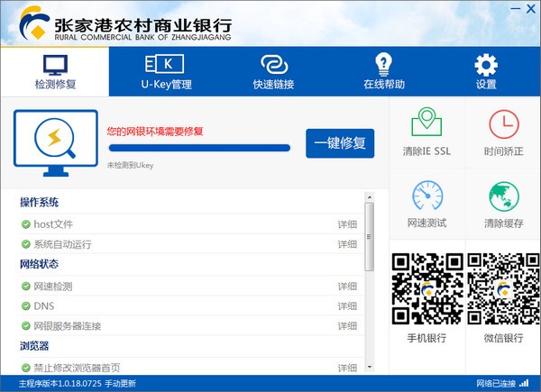Open 详细 for 网银服务器连接
This screenshot has height=392, width=541.
point(347,326)
